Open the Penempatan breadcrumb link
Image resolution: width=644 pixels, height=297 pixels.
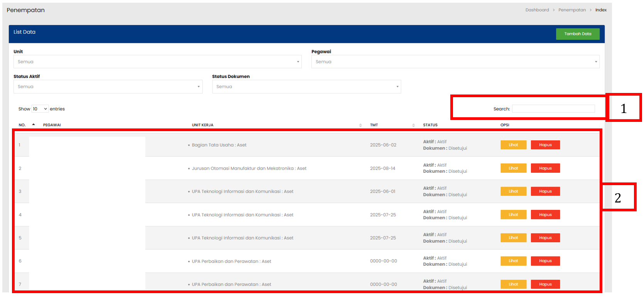(x=572, y=10)
